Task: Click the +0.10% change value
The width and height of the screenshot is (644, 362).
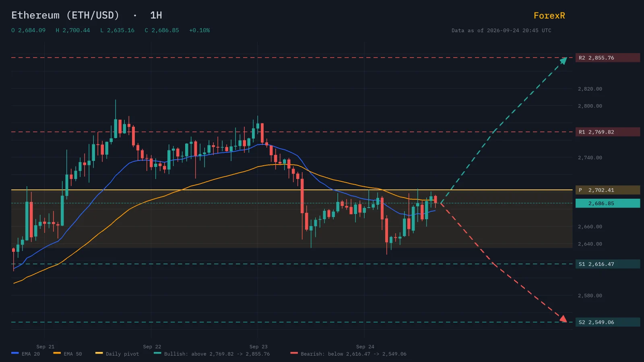Action: tap(199, 30)
